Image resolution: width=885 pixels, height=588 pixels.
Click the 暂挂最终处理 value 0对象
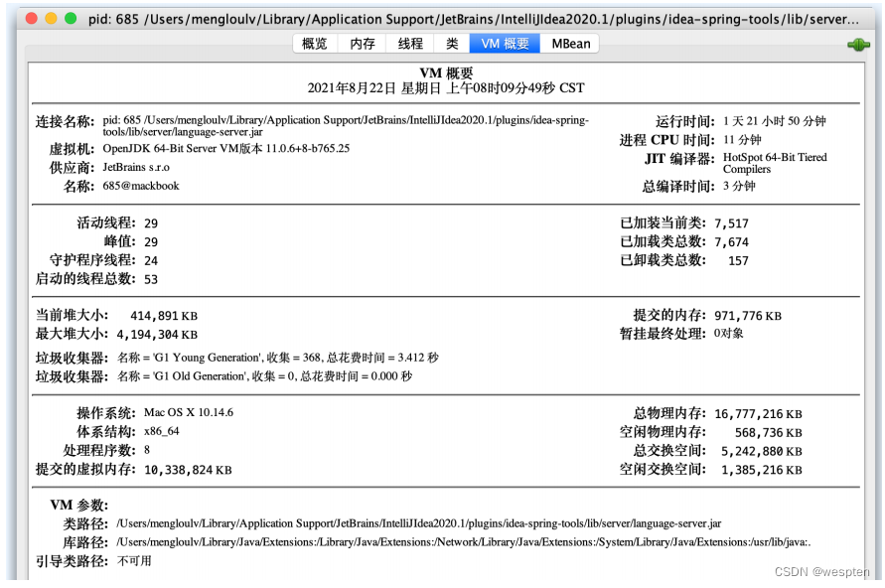pos(729,334)
